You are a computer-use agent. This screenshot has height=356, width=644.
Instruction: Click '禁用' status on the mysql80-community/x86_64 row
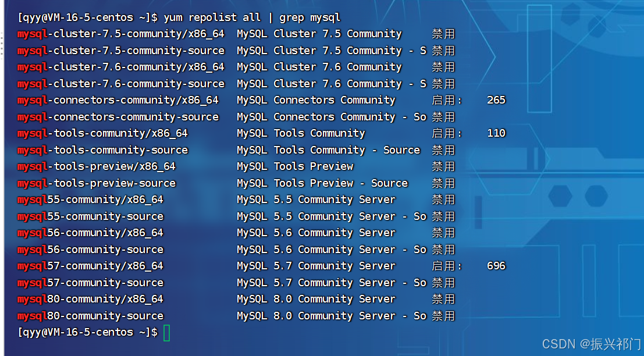[443, 300]
